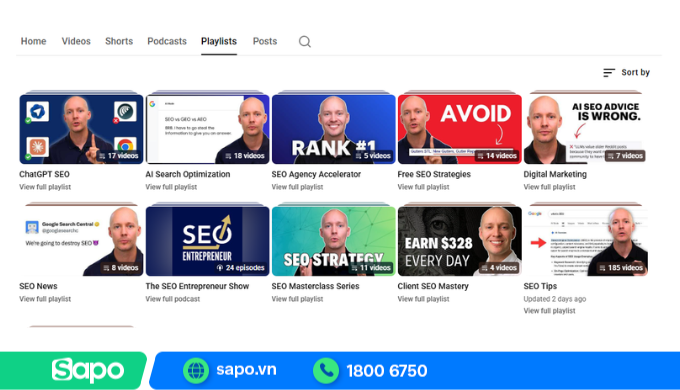Click the AI Search Optimization title
The height and width of the screenshot is (390, 680).
(x=188, y=174)
